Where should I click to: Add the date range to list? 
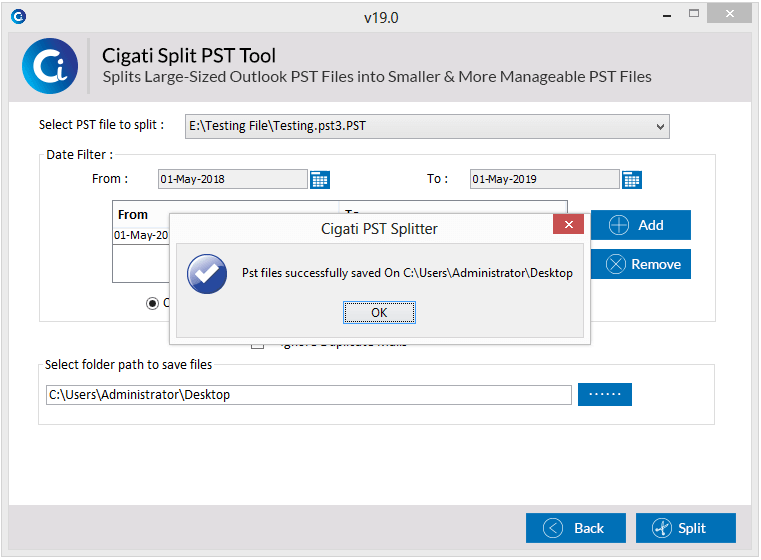[x=641, y=225]
